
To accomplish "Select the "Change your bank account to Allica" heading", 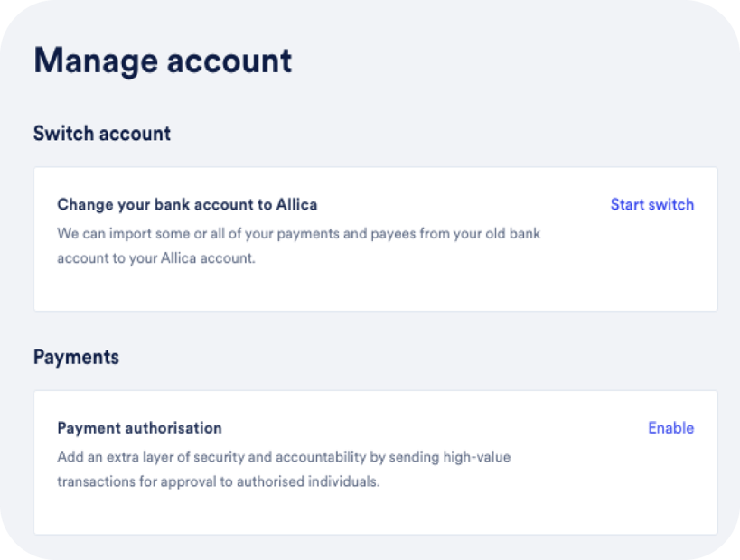I will [x=187, y=204].
